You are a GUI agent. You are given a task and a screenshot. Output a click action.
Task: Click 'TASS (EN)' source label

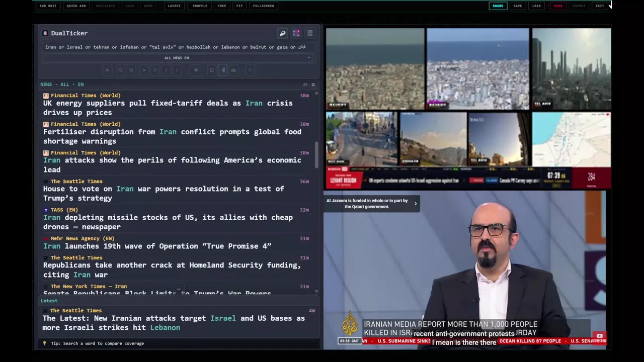click(64, 210)
